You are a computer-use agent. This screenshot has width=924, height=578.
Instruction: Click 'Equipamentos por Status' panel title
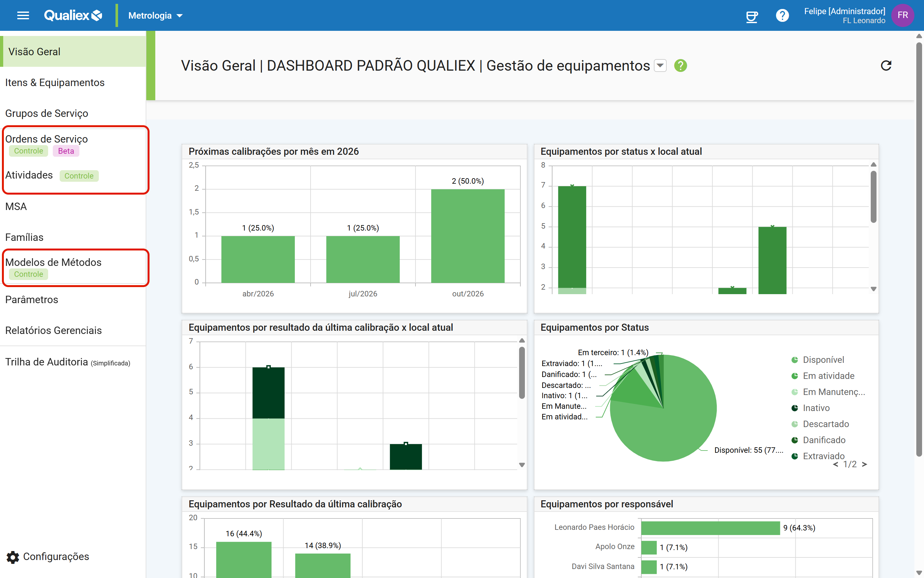[595, 328]
